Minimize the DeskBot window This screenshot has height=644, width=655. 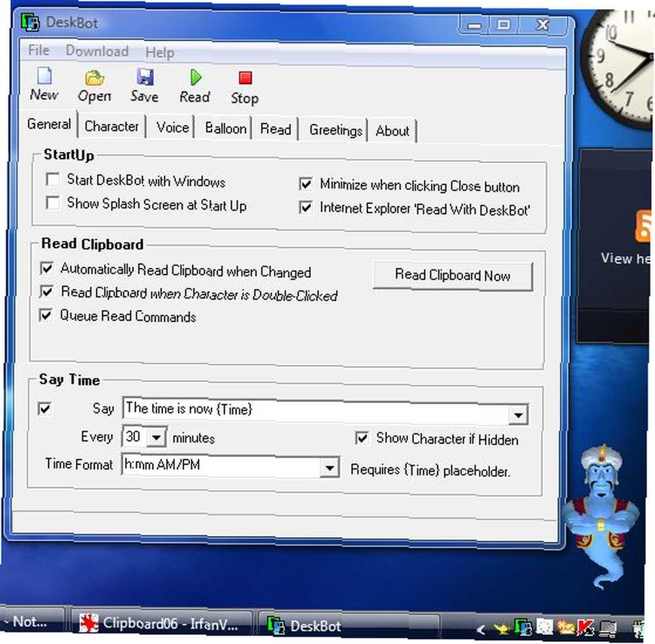[x=474, y=25]
